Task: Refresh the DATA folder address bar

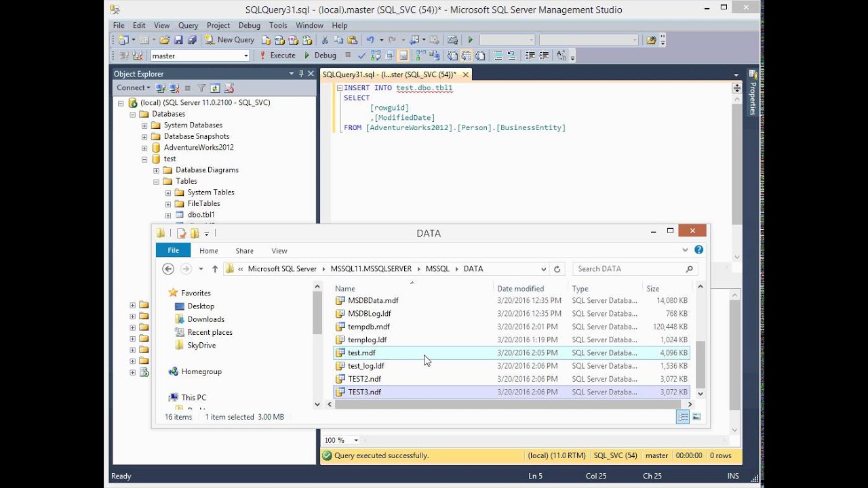Action: (557, 269)
